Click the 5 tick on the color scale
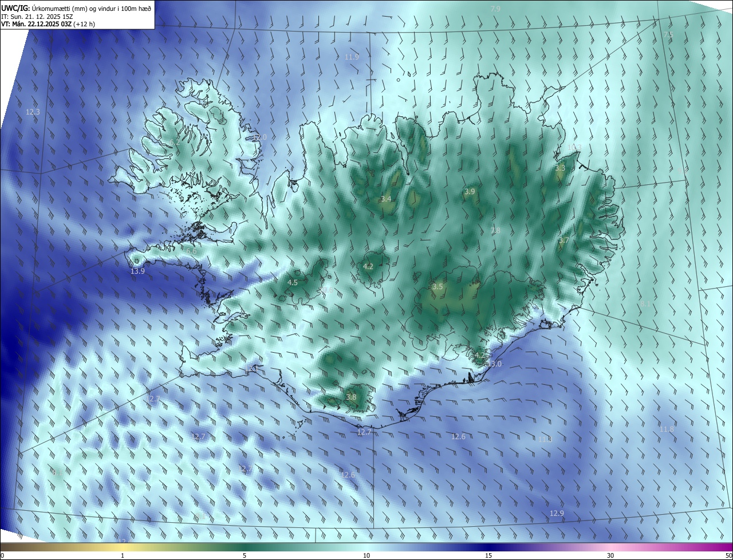Screen dimensions: 733x560 [x=245, y=555]
